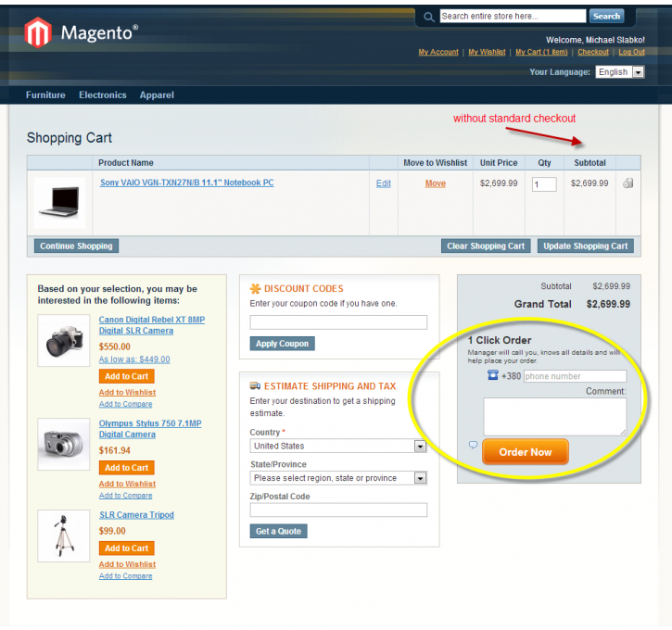Click the Sony VAIO laptop thumbnail
This screenshot has height=630, width=672.
coord(59,203)
